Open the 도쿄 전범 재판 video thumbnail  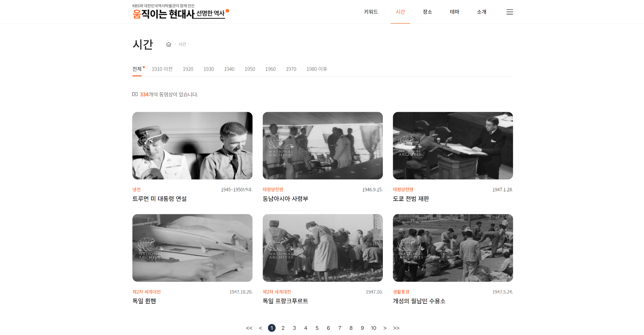point(453,146)
